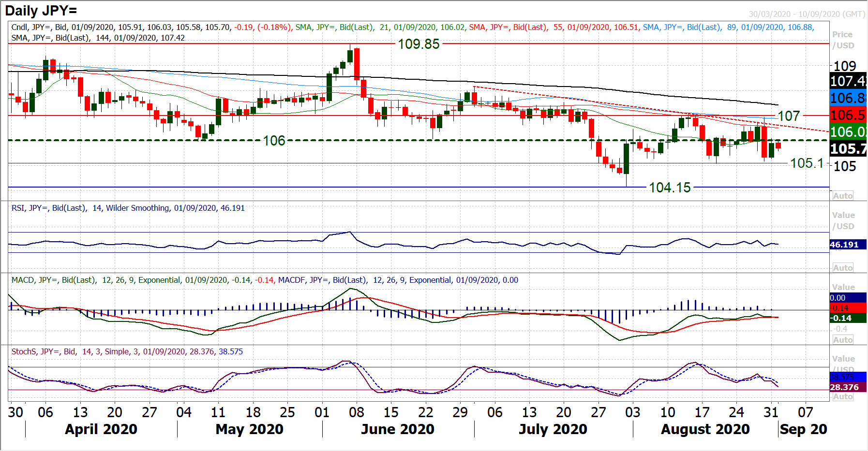This screenshot has height=451, width=868.
Task: Click the 105 price axis label
Action: pos(845,166)
